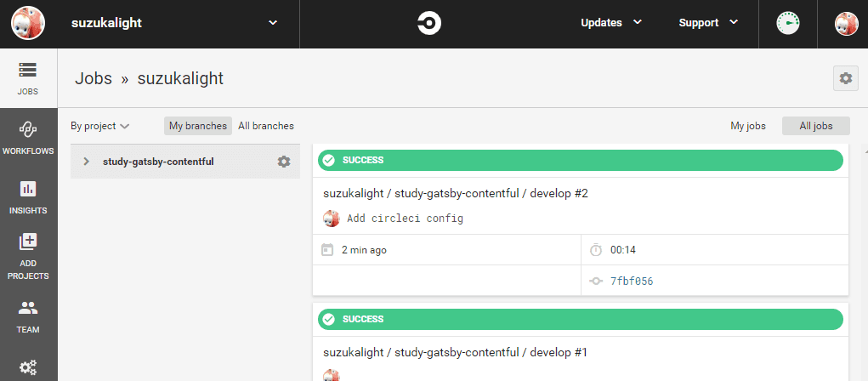Screen dimensions: 868x381
Task: Expand the study-gatsby-contentful project tree
Action: pos(86,162)
